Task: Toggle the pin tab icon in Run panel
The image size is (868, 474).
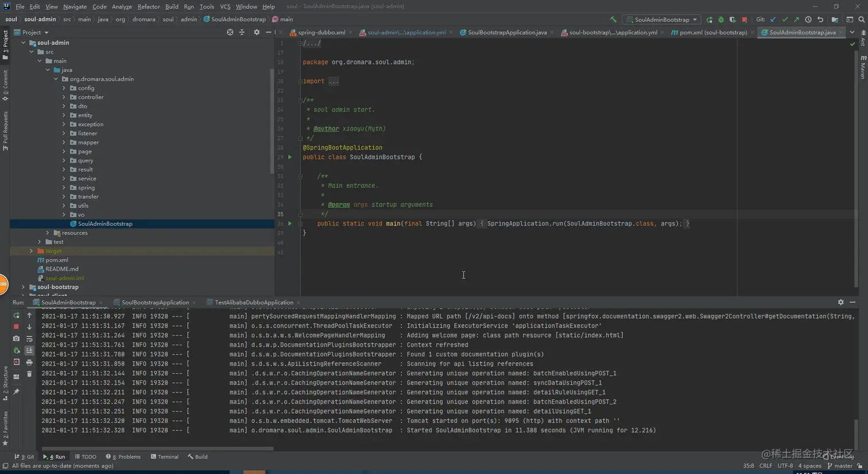Action: 16,391
